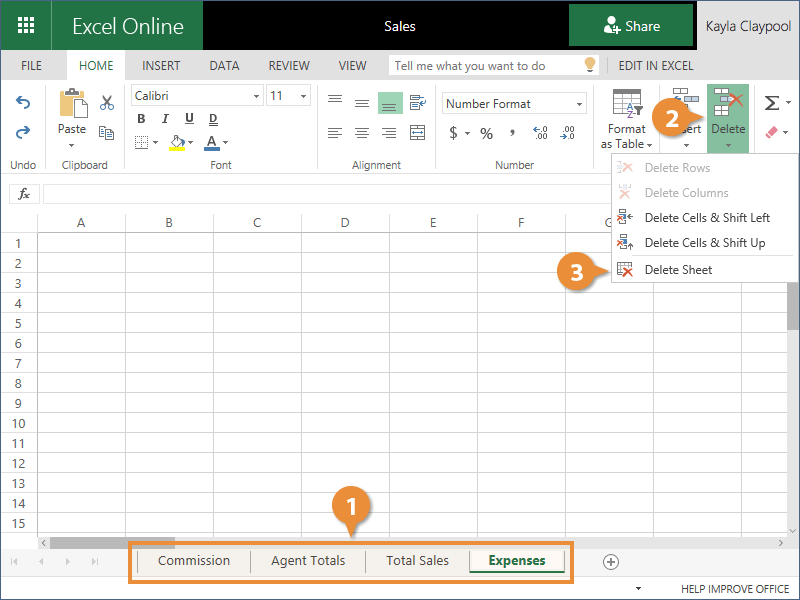
Task: Add a new sheet with plus icon
Action: pyautogui.click(x=611, y=562)
